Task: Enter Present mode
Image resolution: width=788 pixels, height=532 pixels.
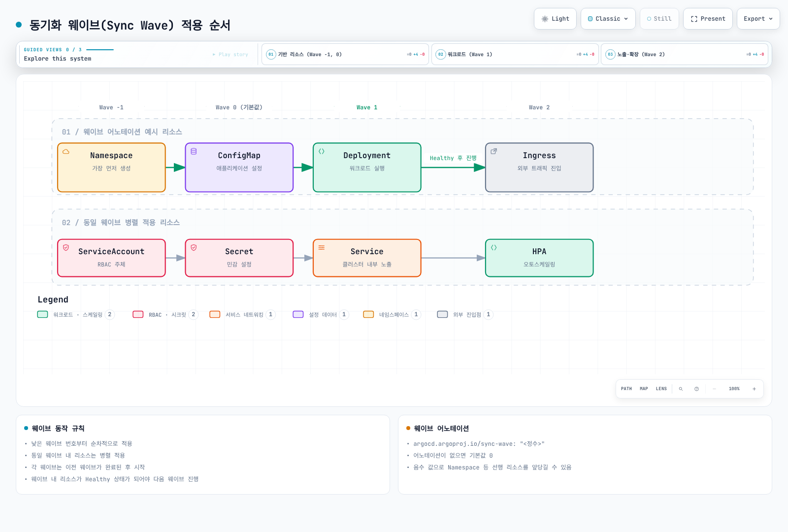Action: point(708,19)
